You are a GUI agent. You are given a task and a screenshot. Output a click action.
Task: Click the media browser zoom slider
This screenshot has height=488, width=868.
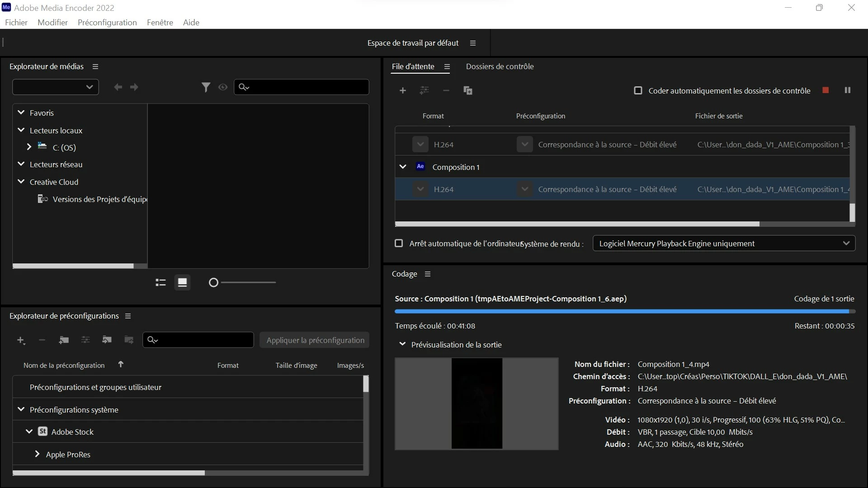244,282
